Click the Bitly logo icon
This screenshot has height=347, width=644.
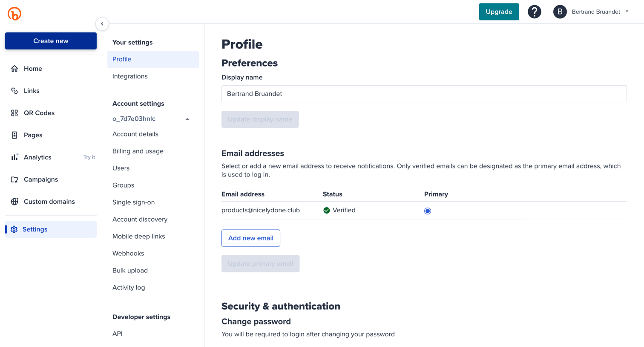pos(14,14)
